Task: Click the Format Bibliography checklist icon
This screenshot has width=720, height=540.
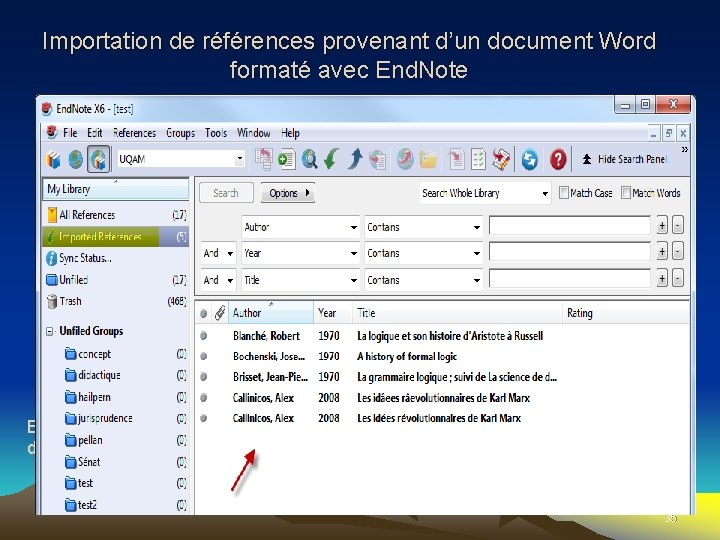Action: (478, 159)
